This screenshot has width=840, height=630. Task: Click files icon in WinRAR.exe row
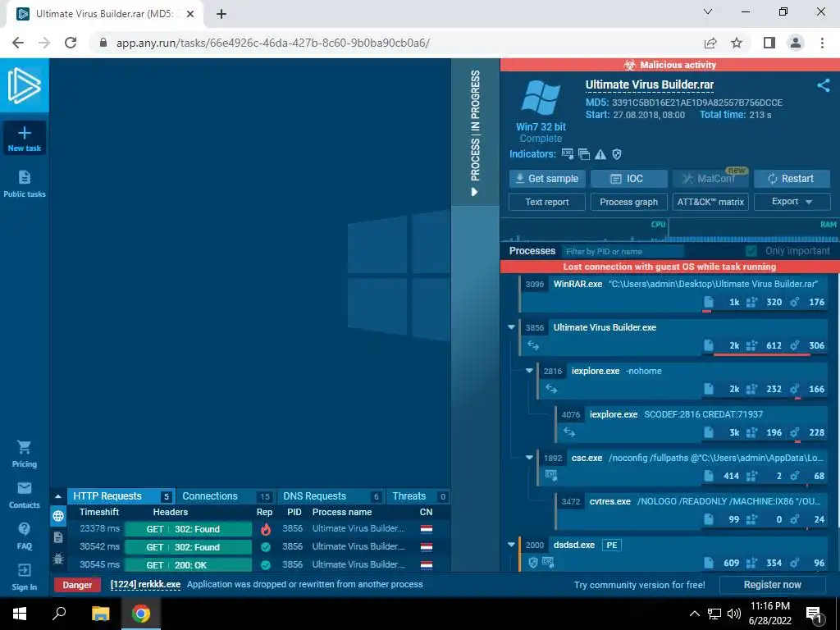click(x=708, y=302)
